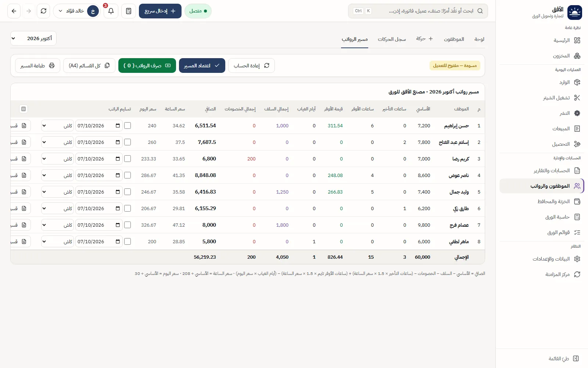Click the table columns toggle icon

click(24, 109)
